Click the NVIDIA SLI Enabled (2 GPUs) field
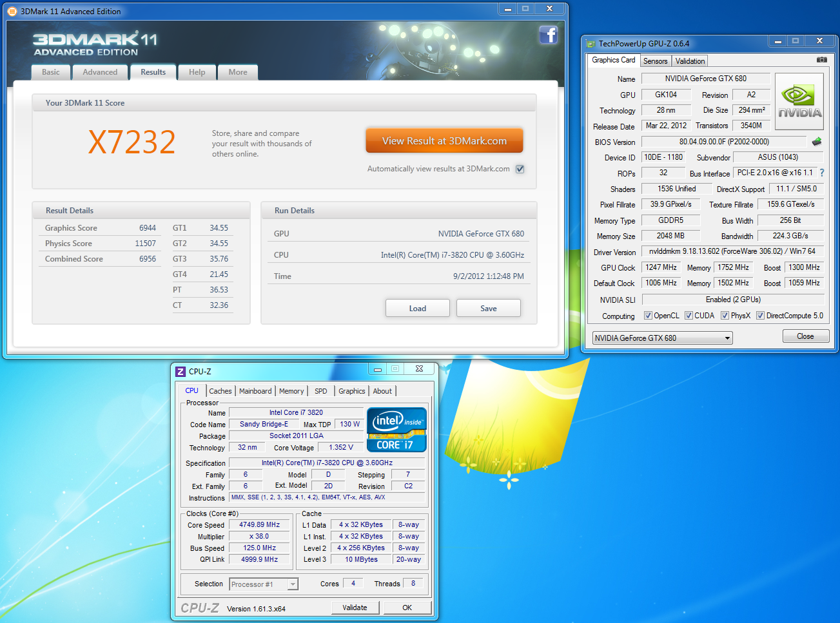840x623 pixels. pos(733,300)
